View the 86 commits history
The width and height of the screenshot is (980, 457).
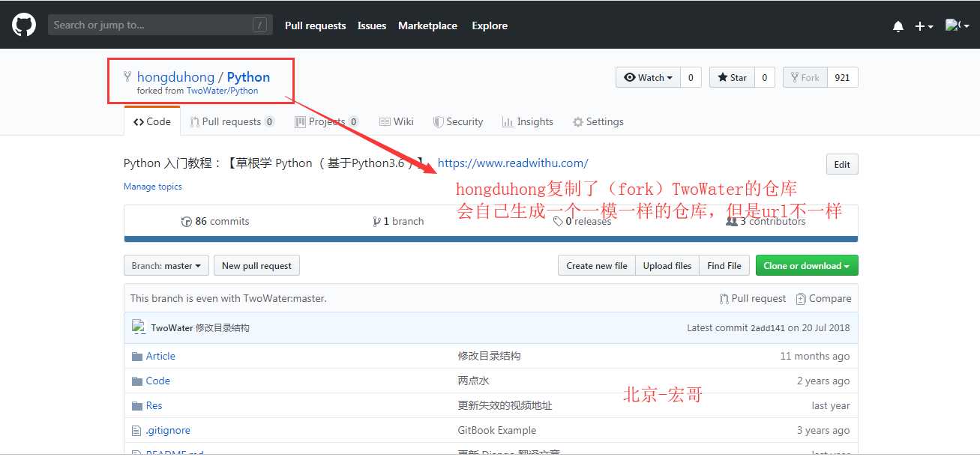coord(215,221)
